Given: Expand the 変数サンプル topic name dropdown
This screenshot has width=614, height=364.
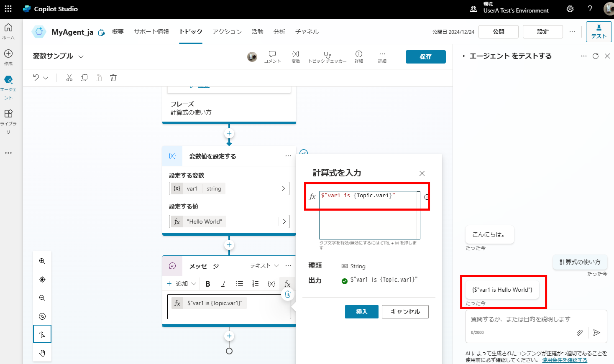Looking at the screenshot, I should pyautogui.click(x=81, y=56).
